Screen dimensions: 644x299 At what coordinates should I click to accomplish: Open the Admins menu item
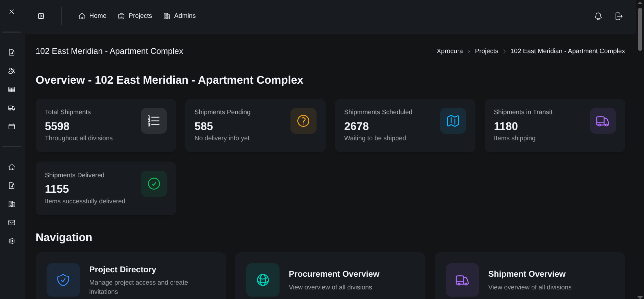coord(180,16)
